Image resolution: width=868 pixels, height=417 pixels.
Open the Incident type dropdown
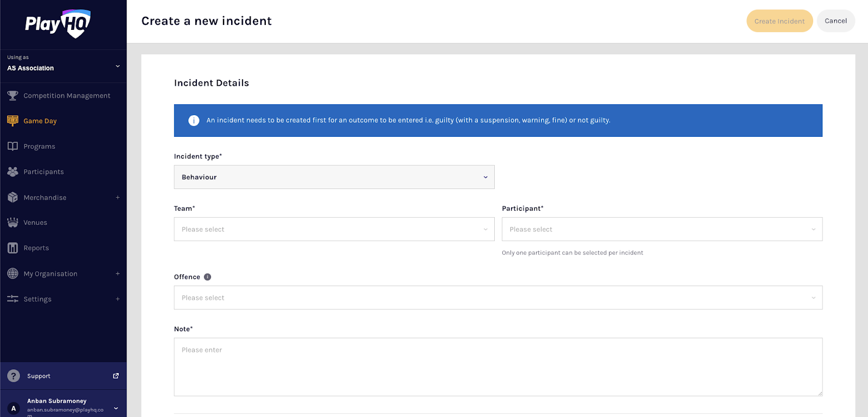pos(334,177)
